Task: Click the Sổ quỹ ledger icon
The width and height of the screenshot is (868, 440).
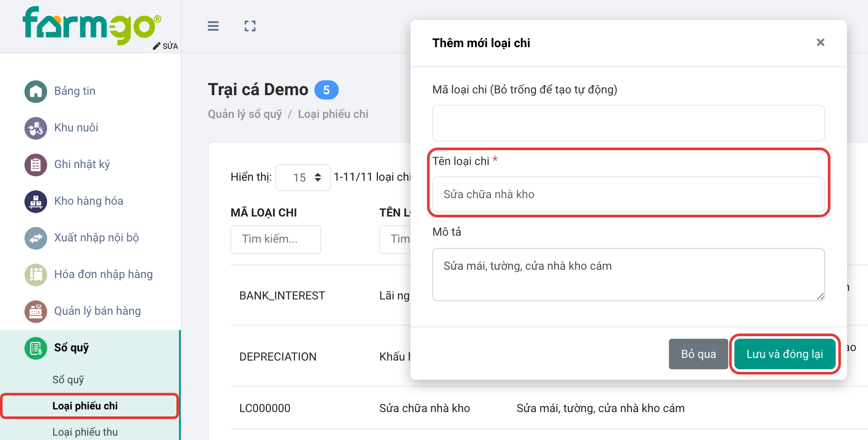Action: [36, 348]
